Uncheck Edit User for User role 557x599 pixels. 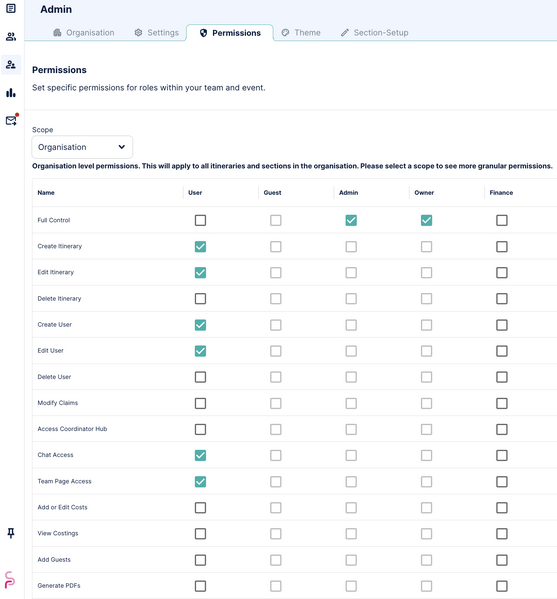click(x=200, y=351)
